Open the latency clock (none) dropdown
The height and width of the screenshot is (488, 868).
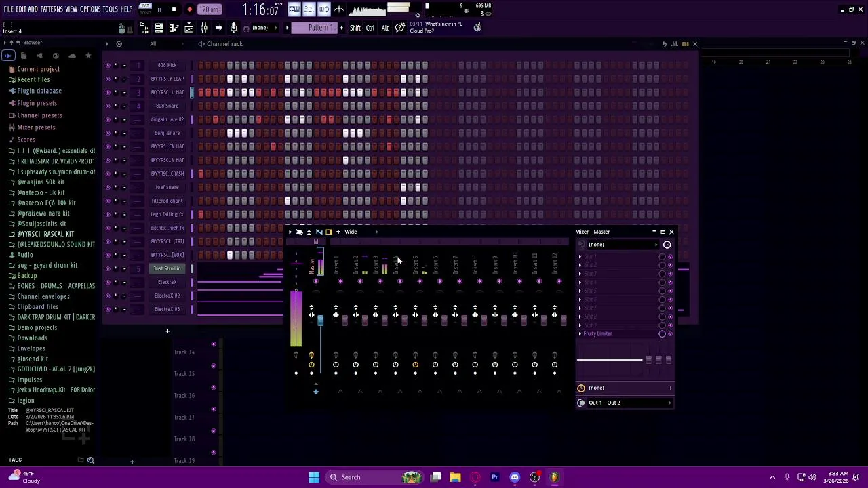(625, 388)
